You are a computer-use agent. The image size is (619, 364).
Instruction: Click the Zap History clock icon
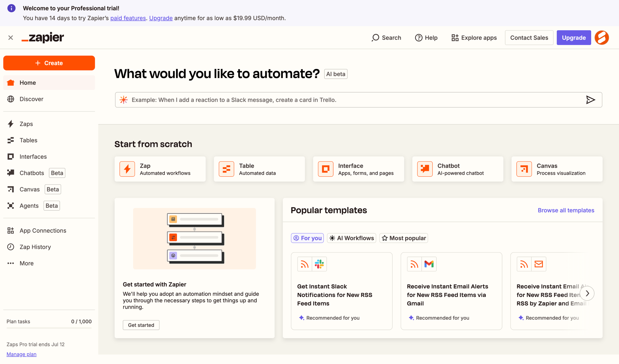coord(11,247)
